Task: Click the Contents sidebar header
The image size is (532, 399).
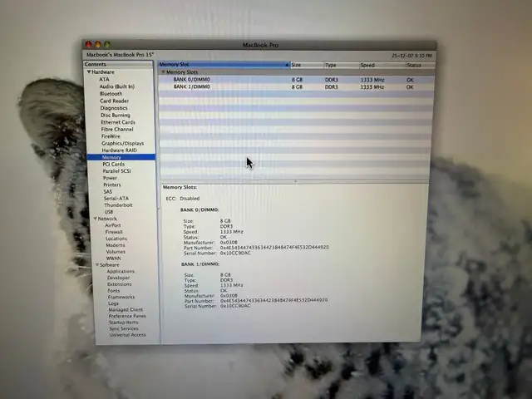Action: point(118,65)
